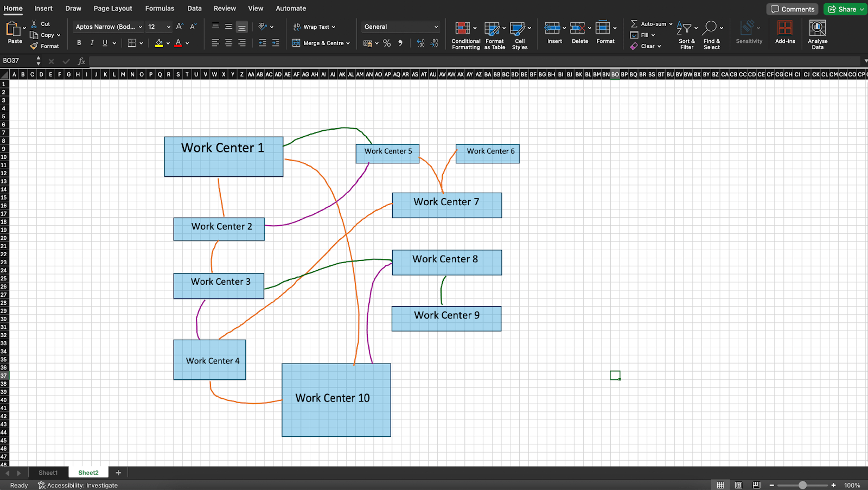Screen dimensions: 868x490
Task: Click the Comments button
Action: point(793,9)
